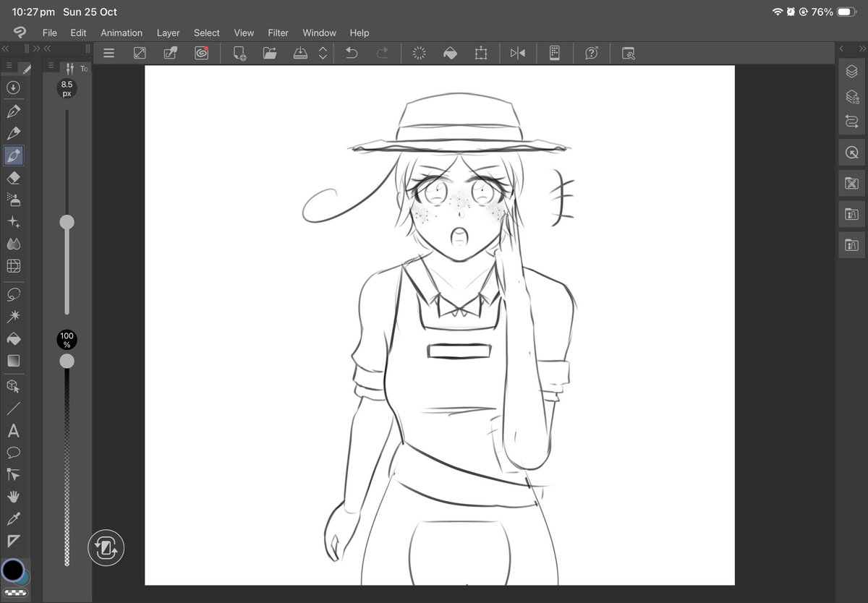
Task: Select the teal sub color swatch
Action: pyautogui.click(x=24, y=578)
